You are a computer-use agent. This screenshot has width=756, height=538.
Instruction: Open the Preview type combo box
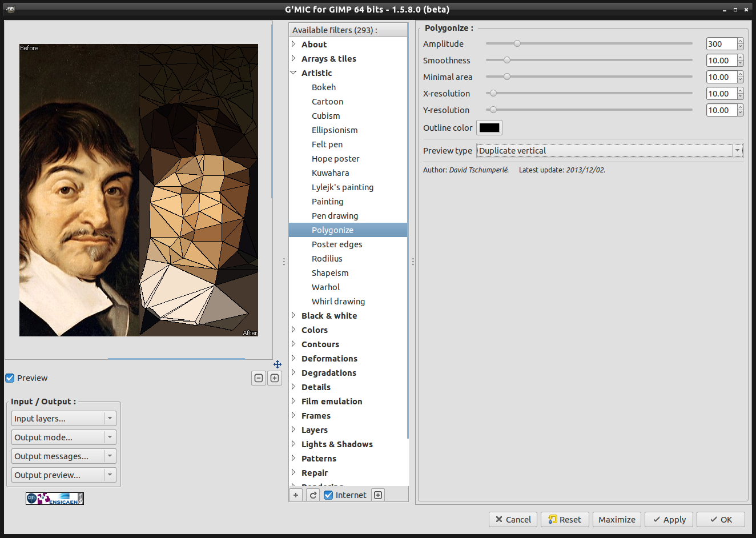tap(610, 151)
